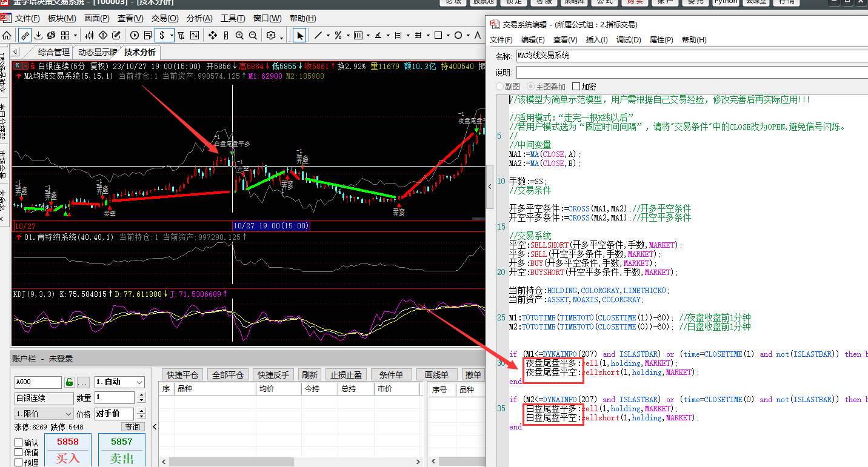Switch to the 综合管理 tab
868x467 pixels.
[53, 52]
